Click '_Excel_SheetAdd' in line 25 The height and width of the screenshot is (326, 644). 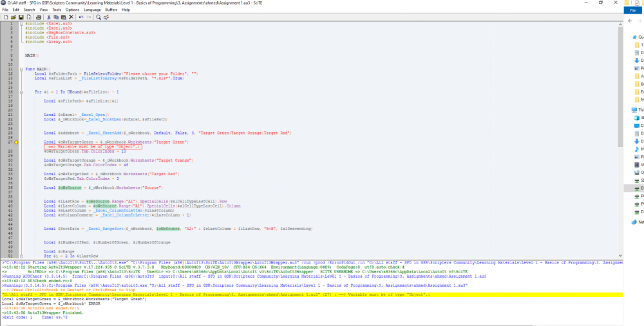[x=104, y=133]
